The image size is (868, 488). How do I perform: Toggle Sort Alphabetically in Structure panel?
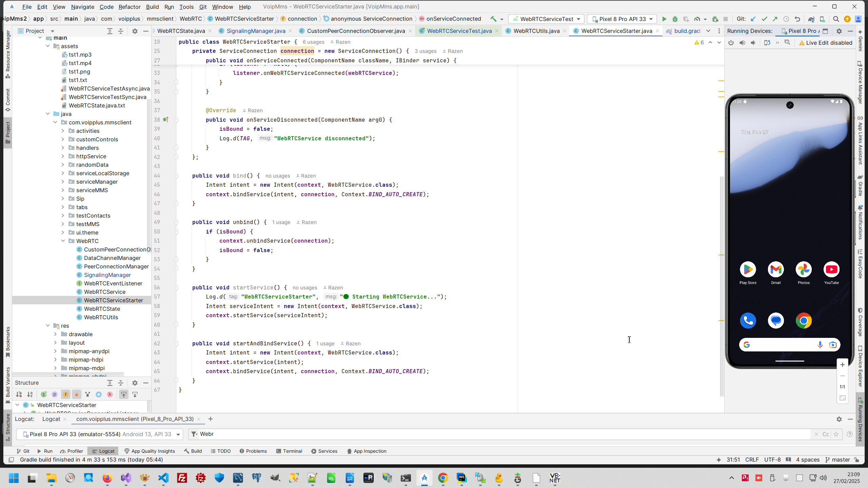pyautogui.click(x=30, y=394)
